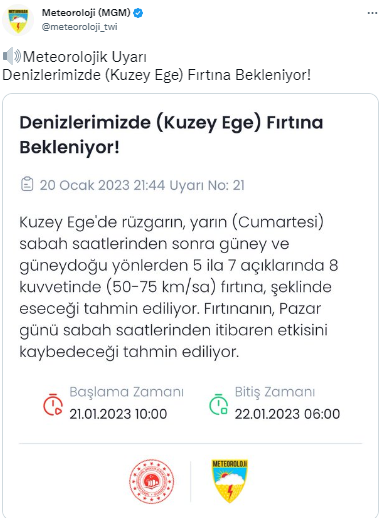The image size is (383, 518).
Task: Click the warning description paragraph
Action: pos(179,287)
